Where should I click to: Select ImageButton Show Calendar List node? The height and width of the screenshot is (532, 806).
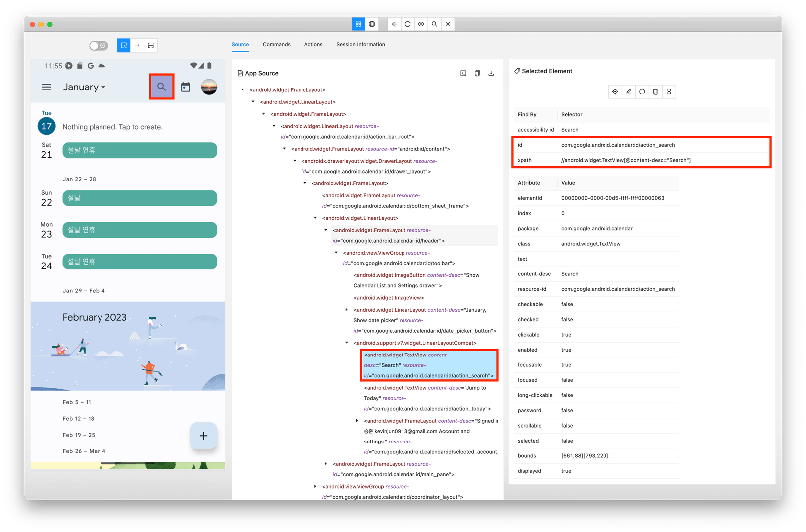click(416, 280)
